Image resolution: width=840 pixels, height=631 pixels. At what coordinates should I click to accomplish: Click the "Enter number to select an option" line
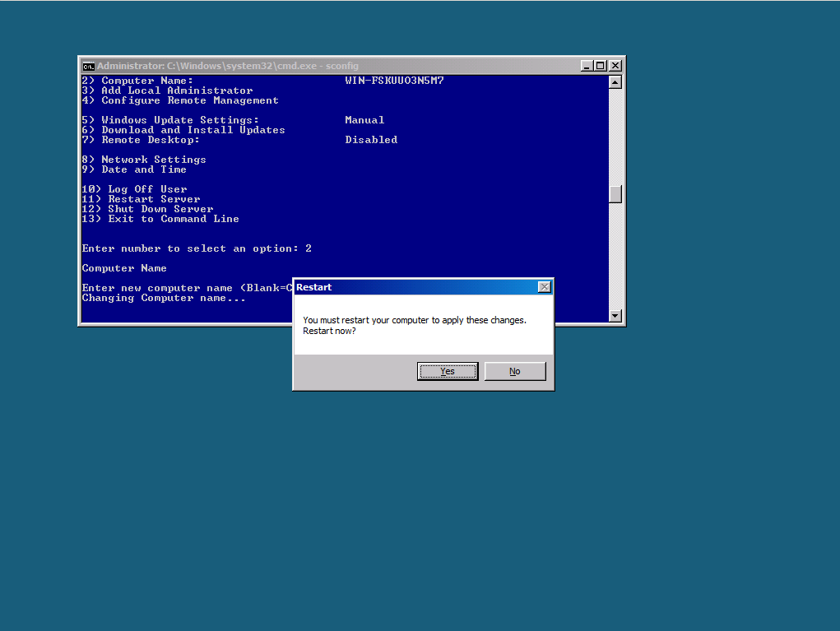pyautogui.click(x=197, y=248)
